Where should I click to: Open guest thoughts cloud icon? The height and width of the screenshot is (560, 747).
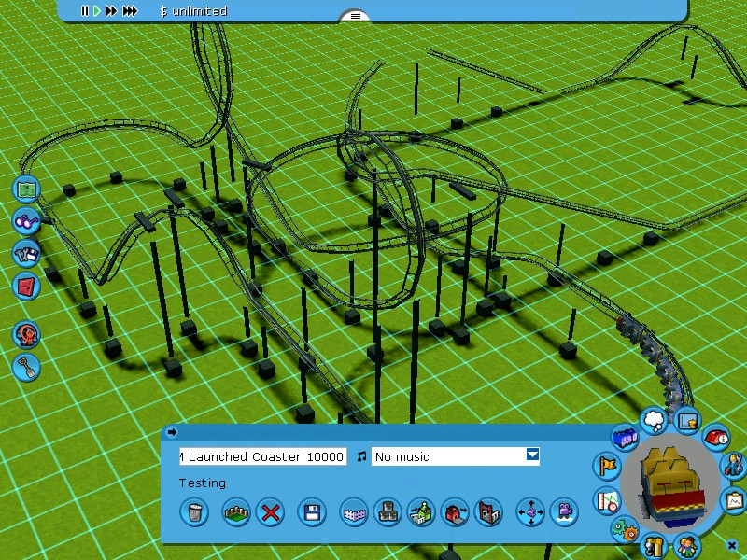tap(655, 421)
